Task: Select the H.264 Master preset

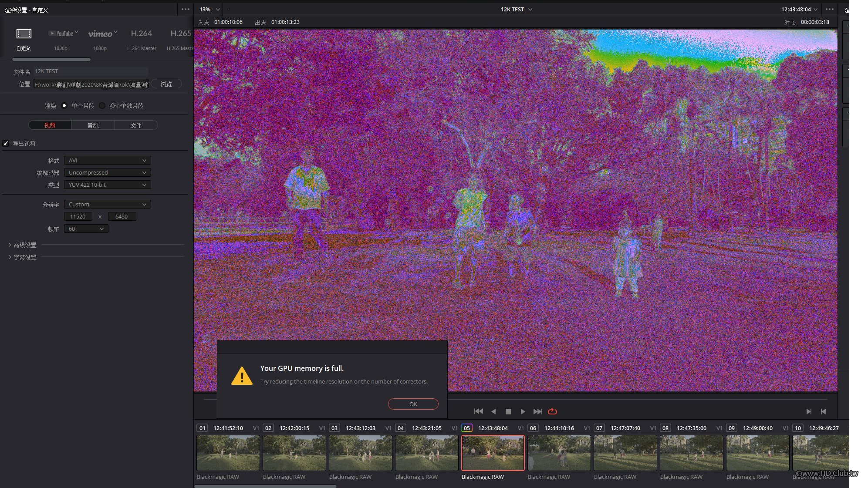Action: click(142, 34)
